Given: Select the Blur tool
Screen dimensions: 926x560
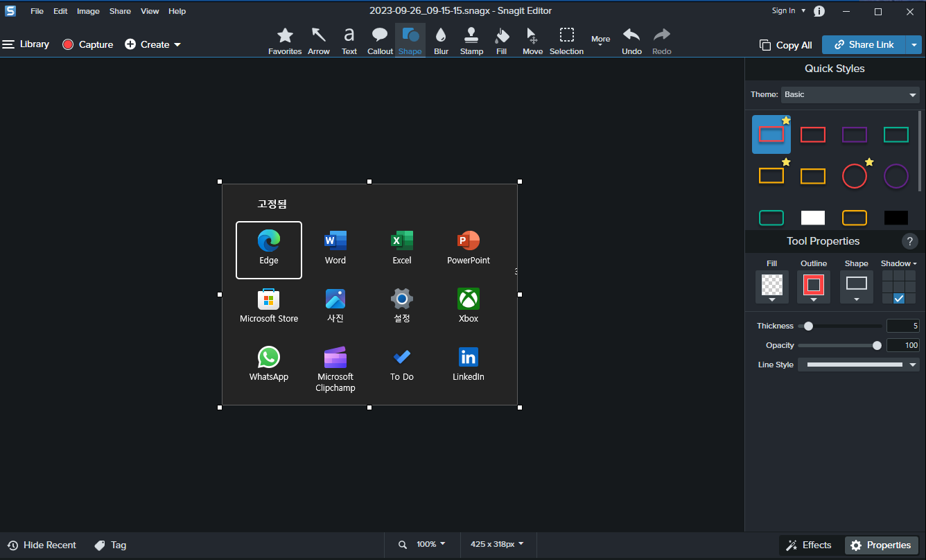Looking at the screenshot, I should click(x=441, y=41).
